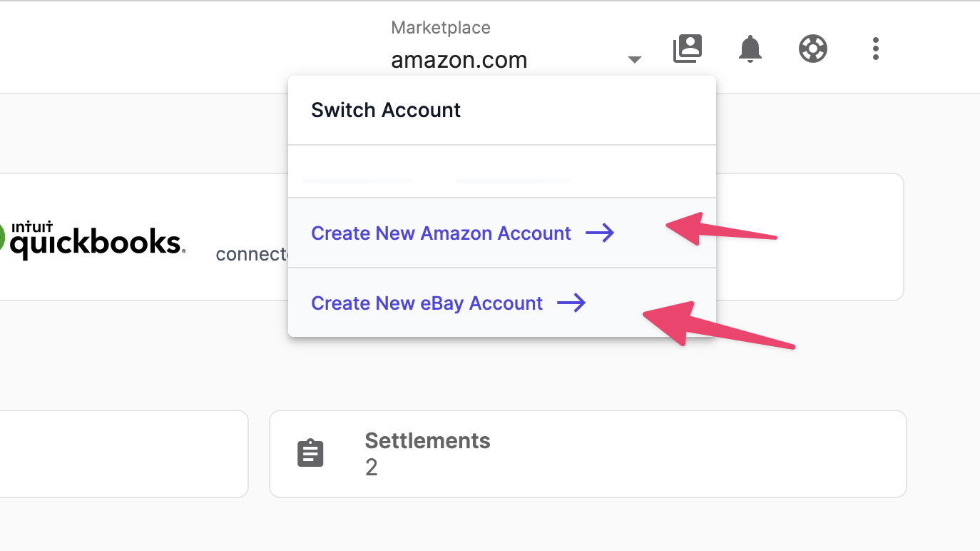Click the QuickBooks connected status text
Image resolution: width=980 pixels, height=551 pixels.
point(252,254)
